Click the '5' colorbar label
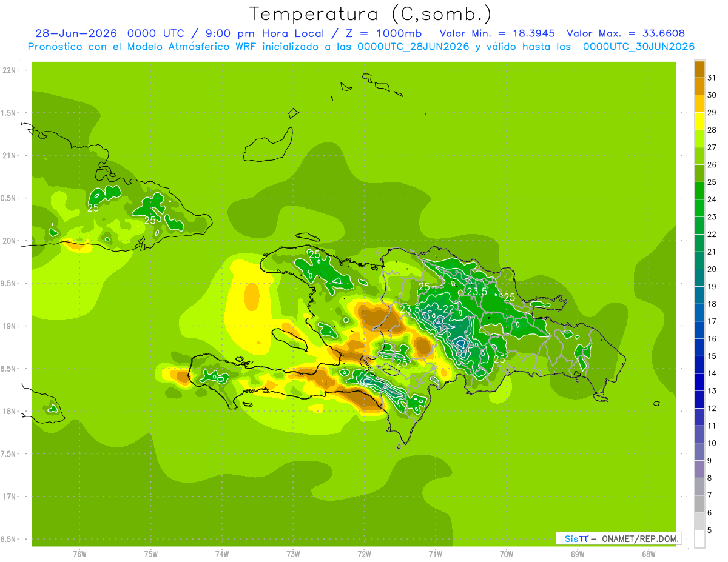728x562 pixels. 710,530
